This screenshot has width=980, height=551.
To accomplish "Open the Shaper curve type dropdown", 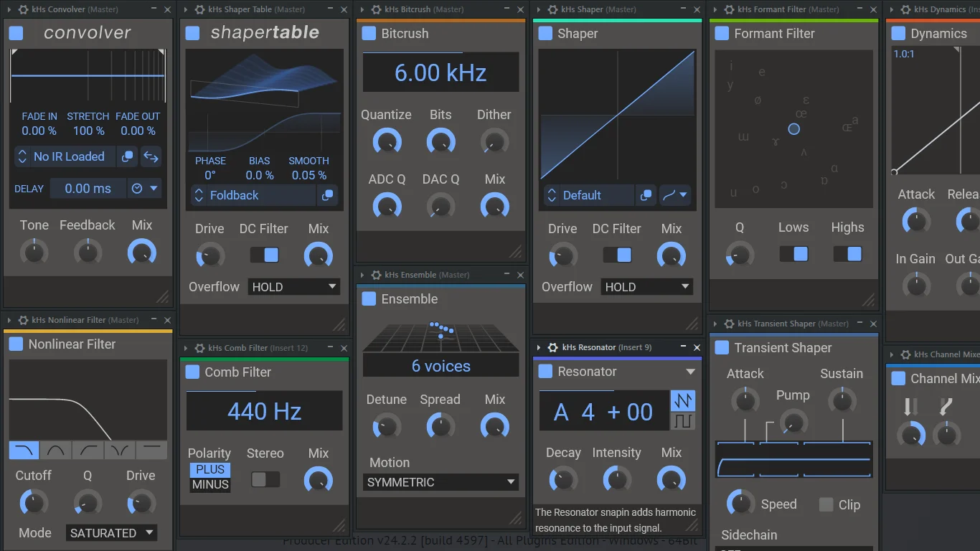I will pos(674,195).
